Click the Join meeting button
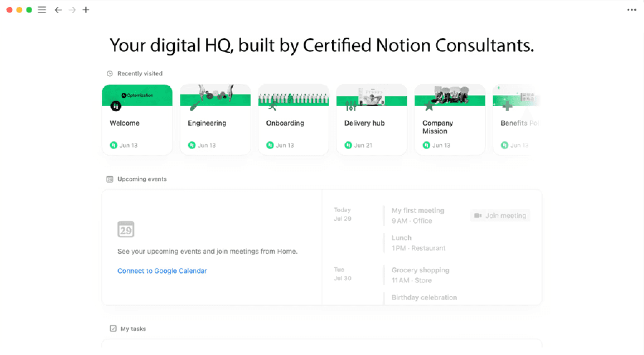Screen dimensions: 644x355 point(500,216)
